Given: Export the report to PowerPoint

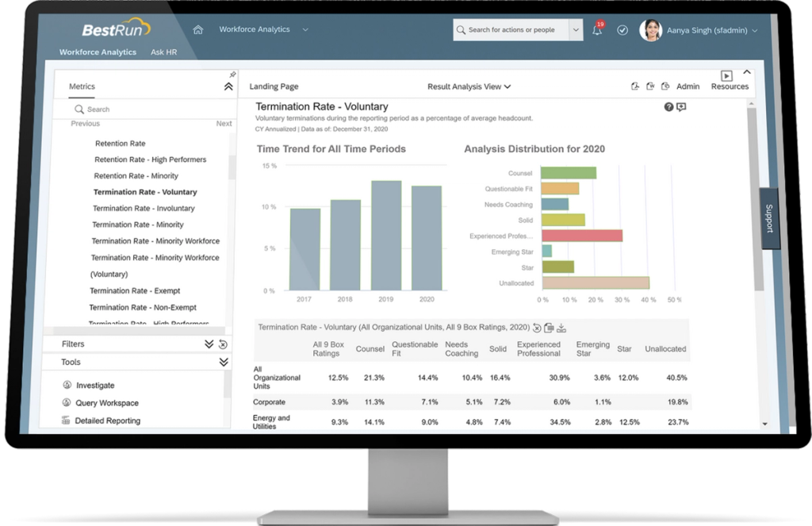Looking at the screenshot, I should [x=665, y=86].
